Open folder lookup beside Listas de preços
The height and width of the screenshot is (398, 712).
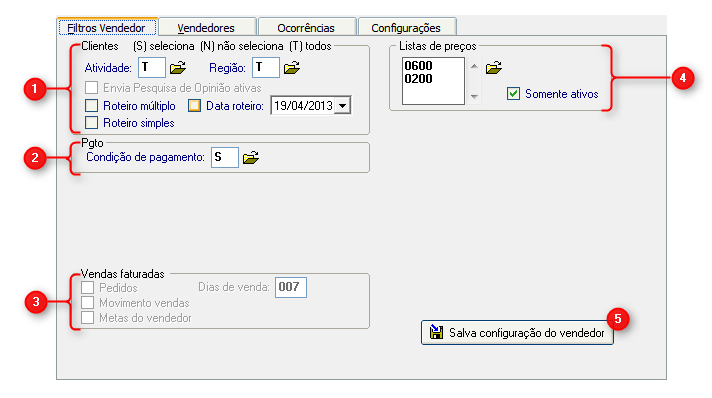click(494, 68)
